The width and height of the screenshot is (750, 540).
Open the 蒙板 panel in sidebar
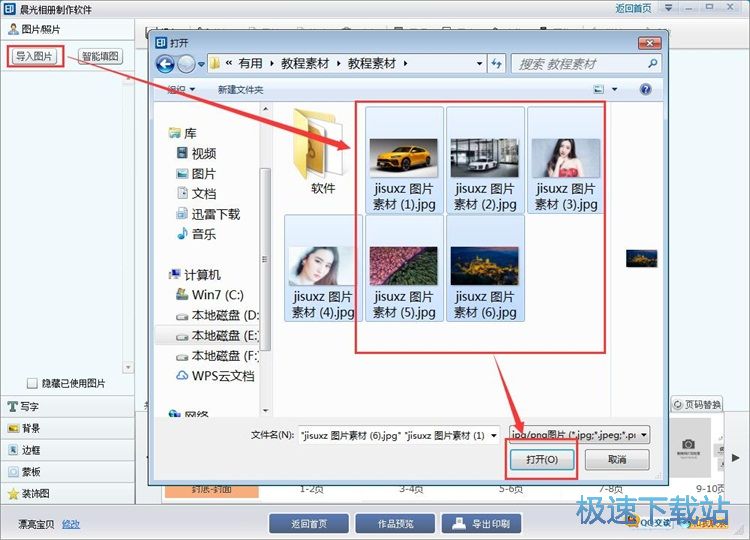(67, 472)
